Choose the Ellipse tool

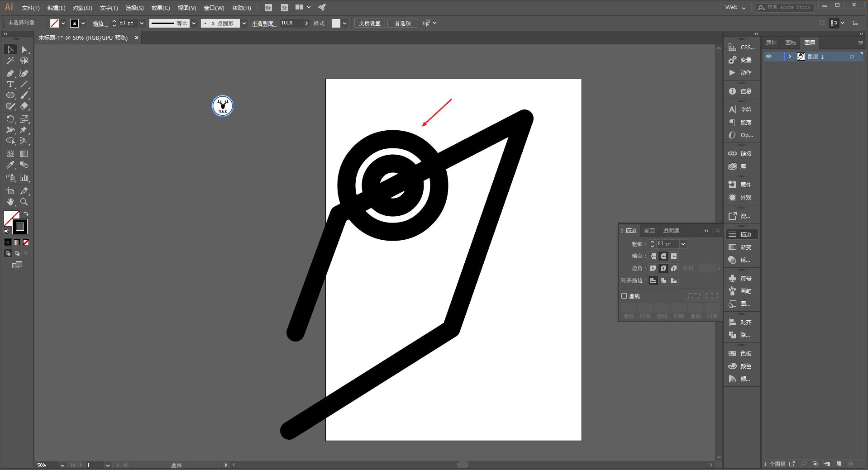click(x=10, y=95)
